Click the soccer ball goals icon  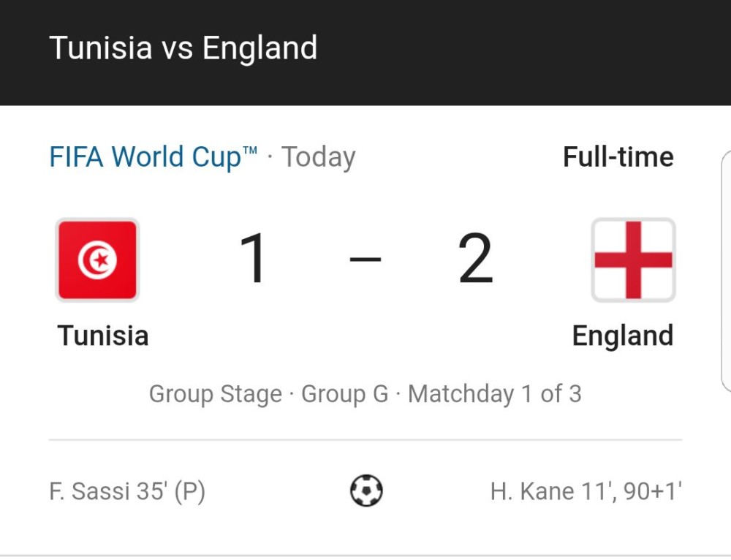pyautogui.click(x=366, y=491)
